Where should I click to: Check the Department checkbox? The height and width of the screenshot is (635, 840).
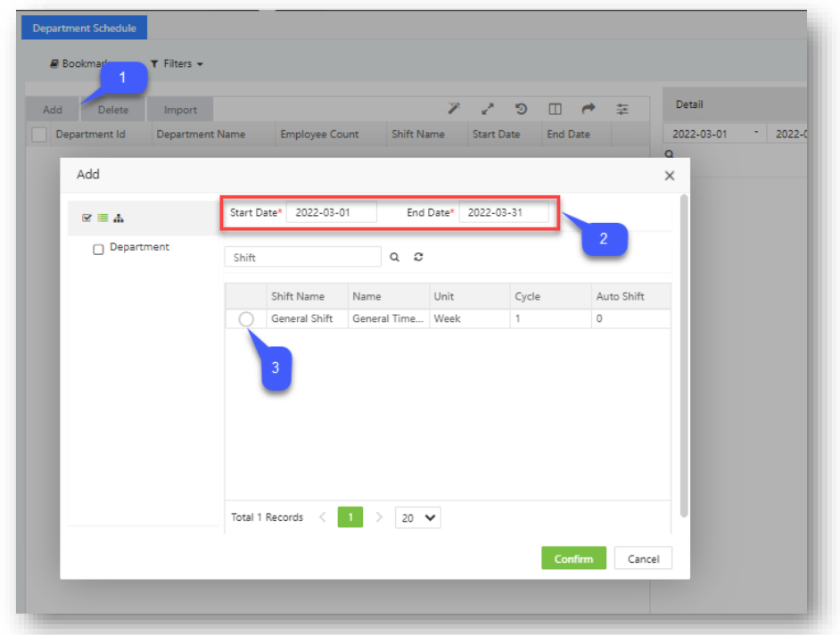click(99, 250)
